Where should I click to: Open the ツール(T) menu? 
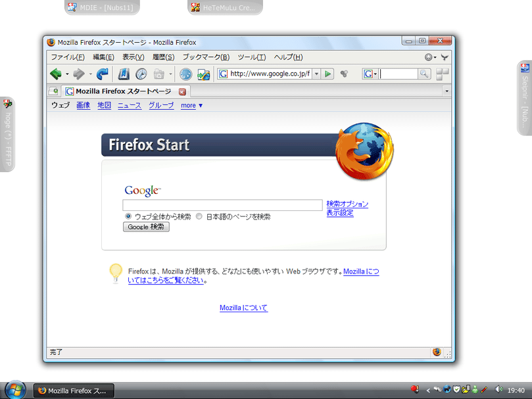coord(251,57)
